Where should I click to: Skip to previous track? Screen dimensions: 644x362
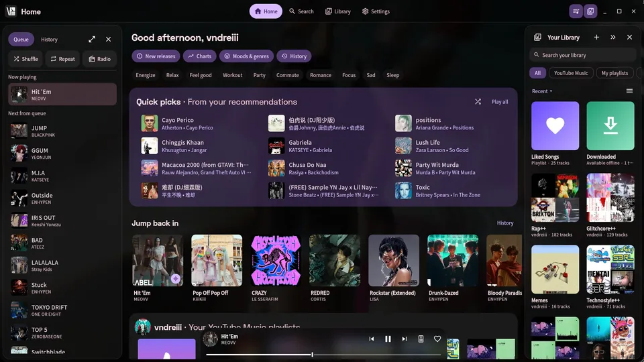point(371,339)
